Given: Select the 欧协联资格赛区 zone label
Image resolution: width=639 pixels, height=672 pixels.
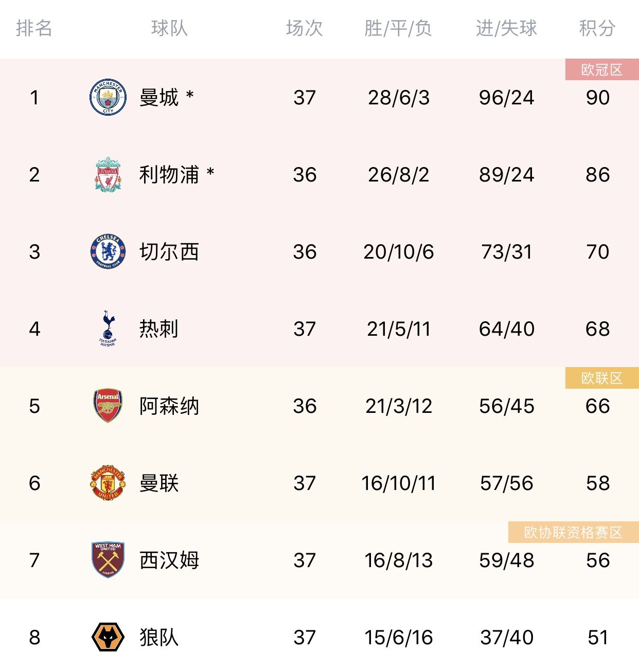Looking at the screenshot, I should click(x=574, y=532).
